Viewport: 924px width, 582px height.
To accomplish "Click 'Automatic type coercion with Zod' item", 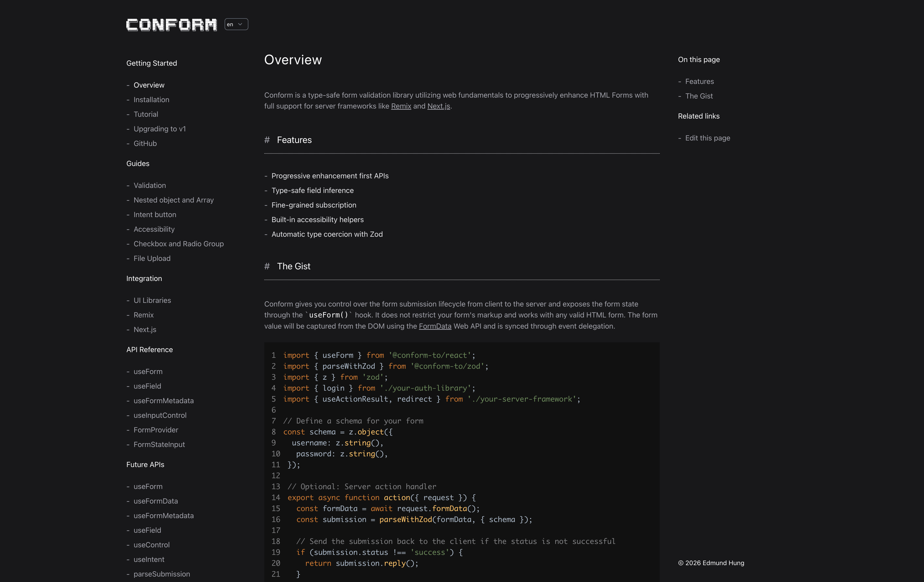I will [x=327, y=234].
